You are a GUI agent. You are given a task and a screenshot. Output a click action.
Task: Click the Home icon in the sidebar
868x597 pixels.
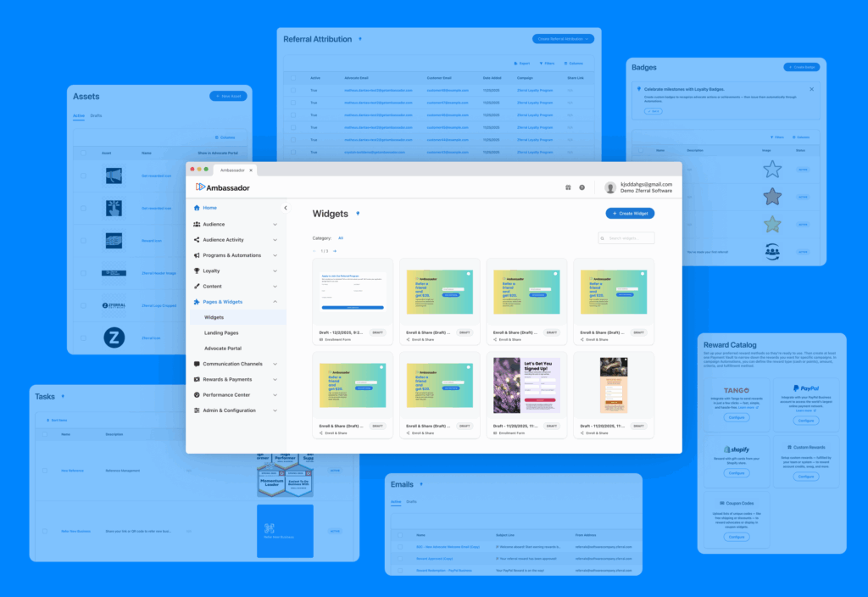[x=197, y=208]
